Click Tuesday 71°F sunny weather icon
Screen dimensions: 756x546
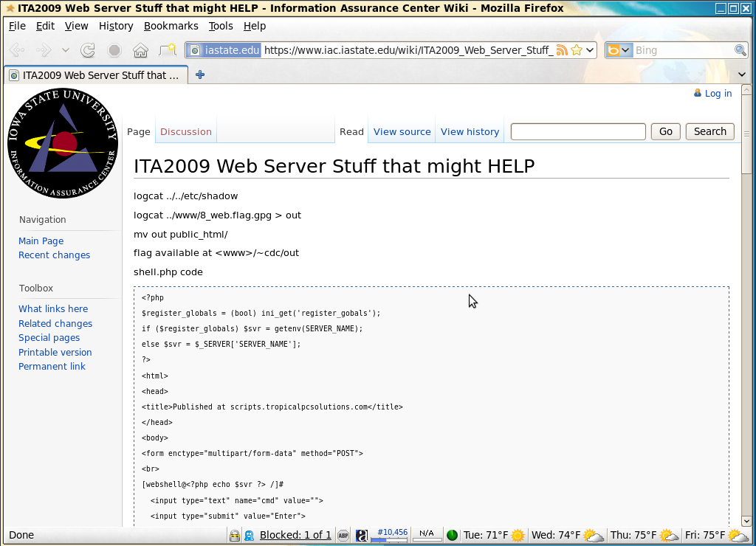518,536
